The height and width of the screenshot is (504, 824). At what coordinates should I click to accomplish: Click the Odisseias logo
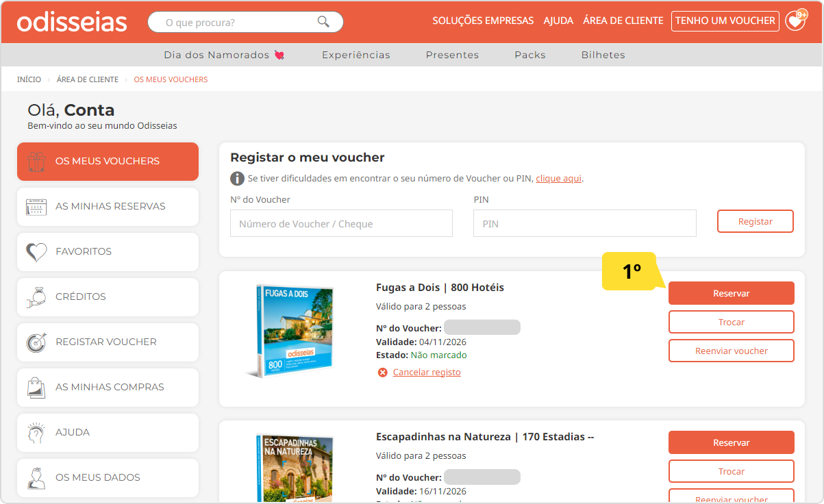pyautogui.click(x=72, y=21)
